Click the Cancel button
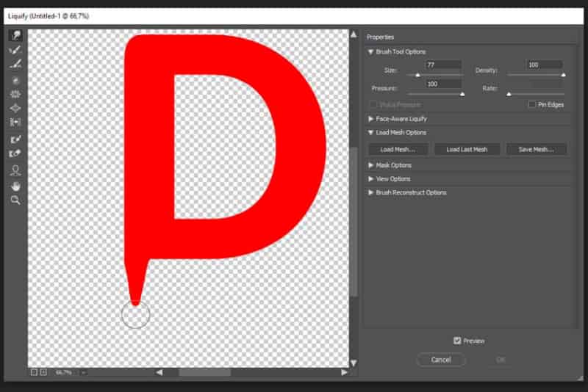This screenshot has width=588, height=392. click(441, 360)
